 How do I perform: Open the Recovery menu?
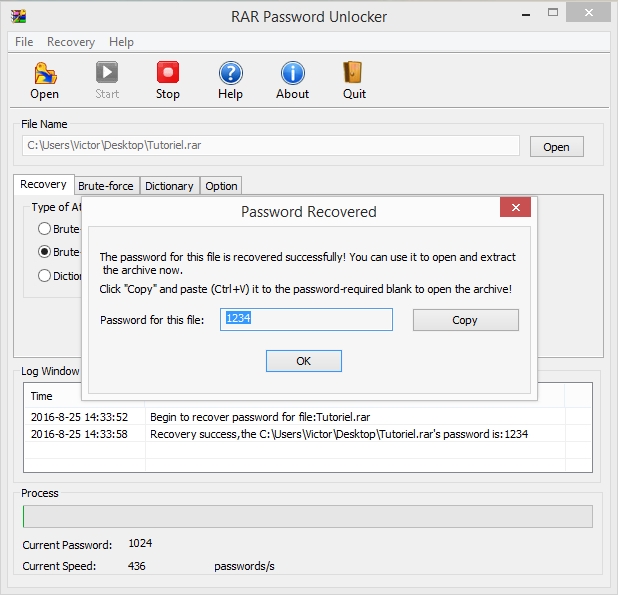click(x=71, y=42)
